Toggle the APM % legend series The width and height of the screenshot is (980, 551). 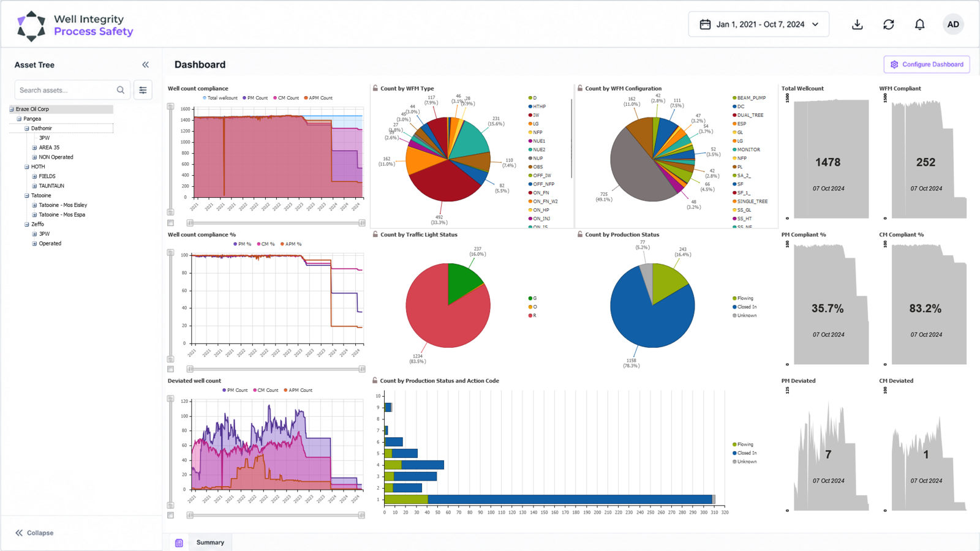click(x=291, y=244)
